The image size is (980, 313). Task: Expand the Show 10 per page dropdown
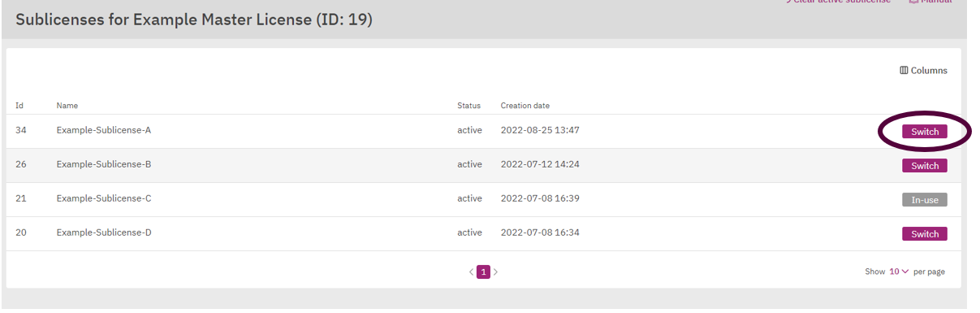click(x=899, y=272)
